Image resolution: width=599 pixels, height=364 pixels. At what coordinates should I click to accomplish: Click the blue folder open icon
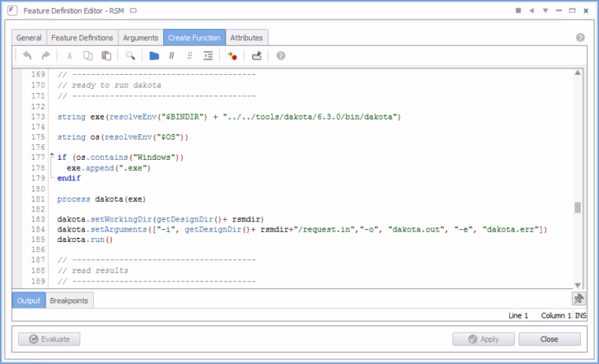pos(154,56)
